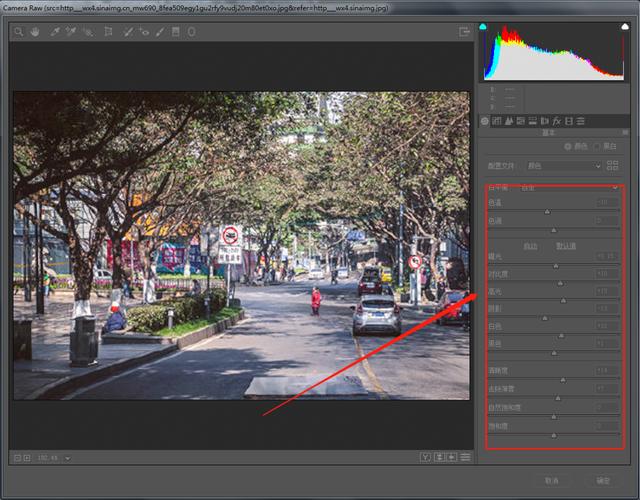Click the 确定 confirm button
This screenshot has width=640, height=500.
(x=602, y=480)
